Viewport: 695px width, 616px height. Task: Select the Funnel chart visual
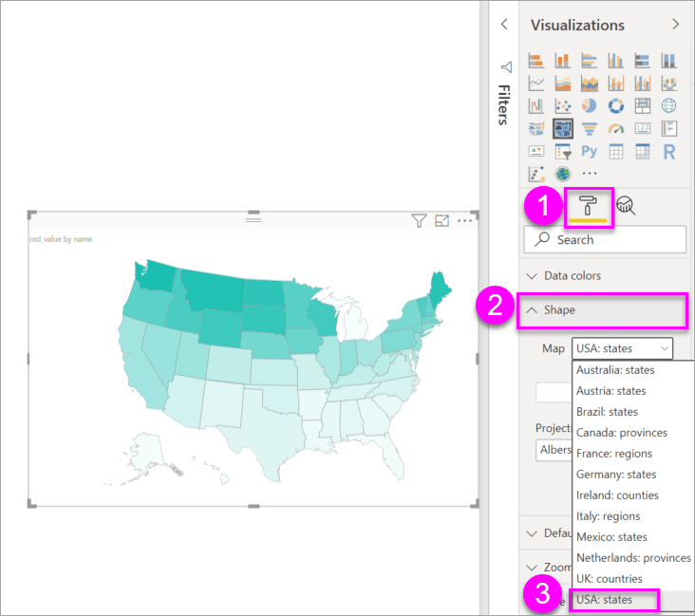coord(590,128)
